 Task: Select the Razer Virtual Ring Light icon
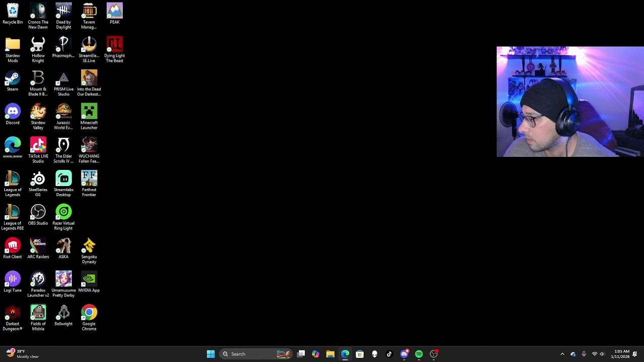(63, 218)
